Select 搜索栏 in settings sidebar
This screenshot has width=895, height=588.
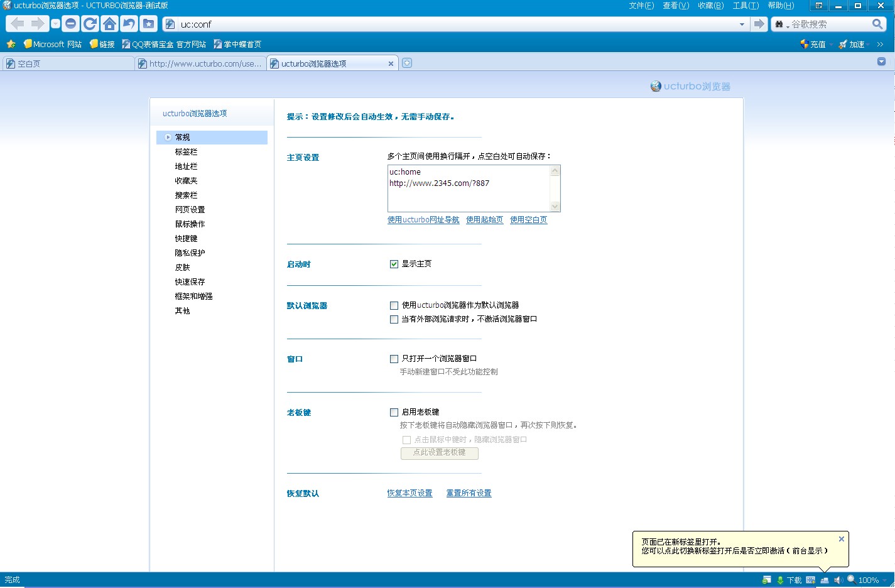186,195
